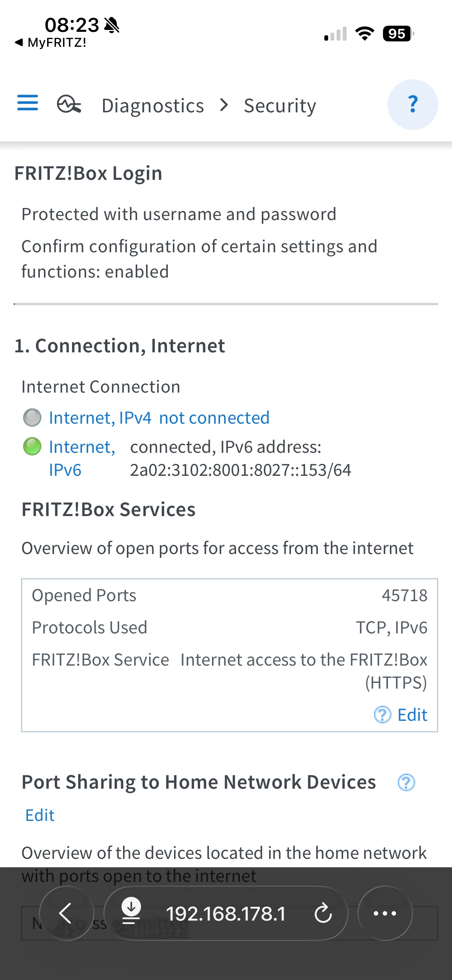Open the browser three-dots more menu

pyautogui.click(x=385, y=913)
